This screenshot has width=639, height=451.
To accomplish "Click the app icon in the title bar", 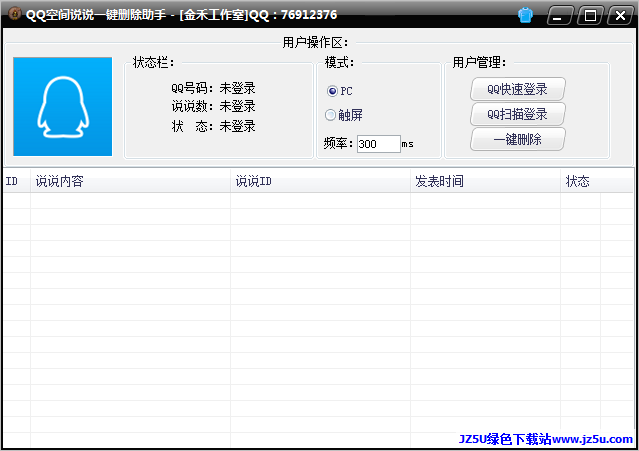I will [14, 14].
